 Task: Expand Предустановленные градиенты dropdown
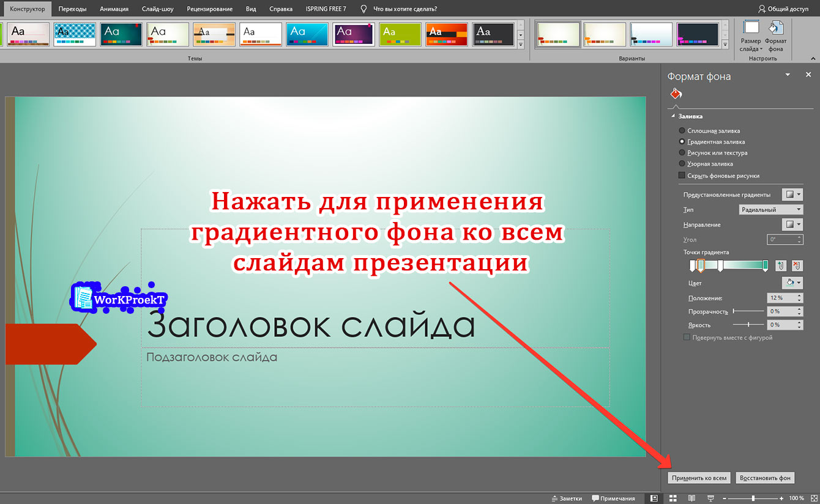793,195
